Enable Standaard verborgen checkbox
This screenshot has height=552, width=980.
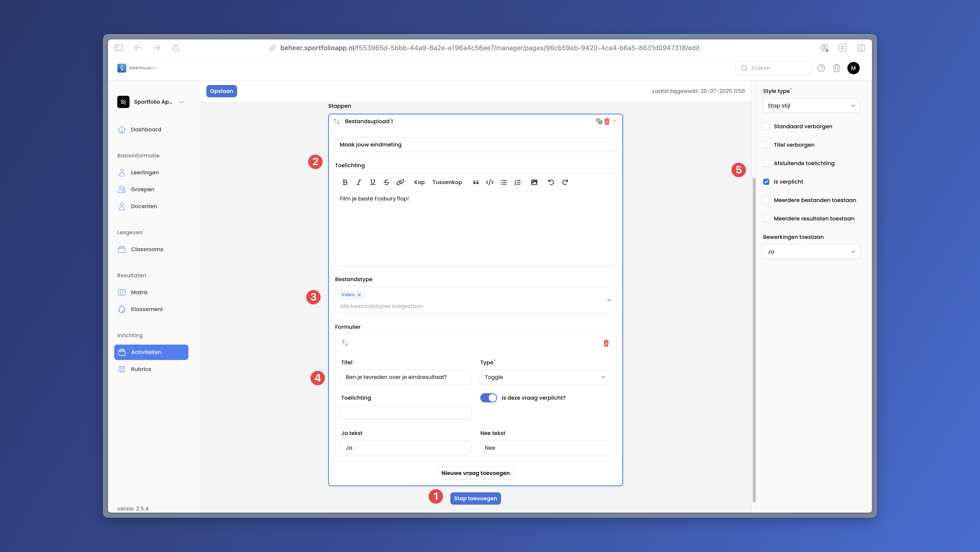766,126
